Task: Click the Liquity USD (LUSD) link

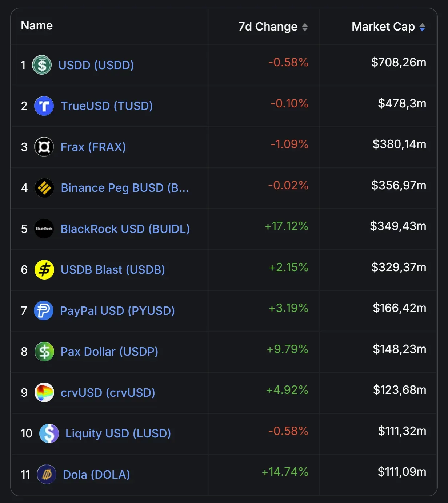Action: (x=118, y=433)
